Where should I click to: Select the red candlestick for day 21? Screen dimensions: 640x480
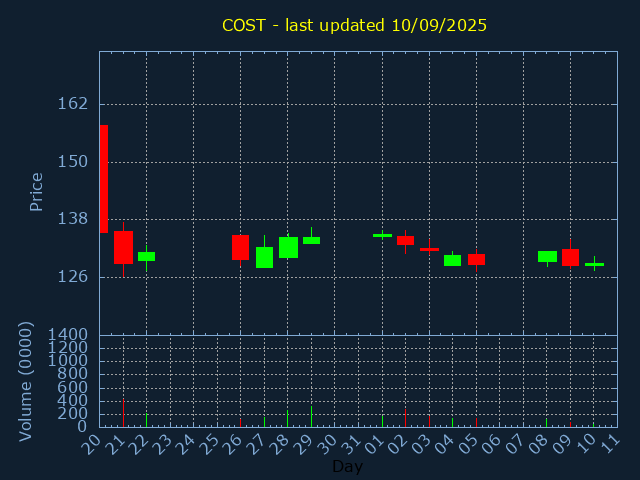[x=123, y=247]
